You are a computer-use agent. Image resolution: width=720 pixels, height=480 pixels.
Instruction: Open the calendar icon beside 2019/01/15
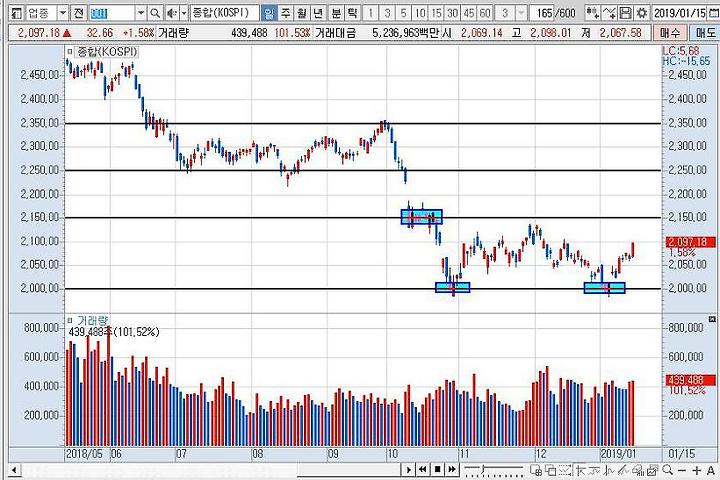pos(713,13)
